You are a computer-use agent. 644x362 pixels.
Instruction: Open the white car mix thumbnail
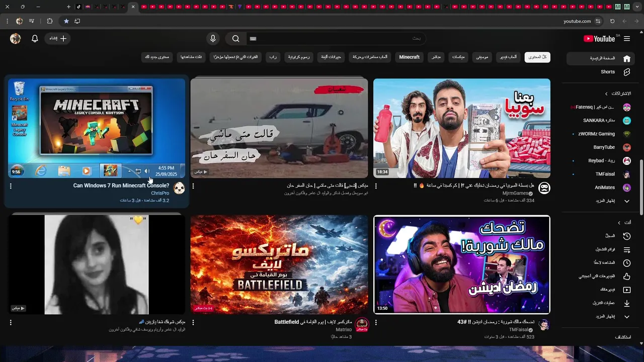point(279,128)
